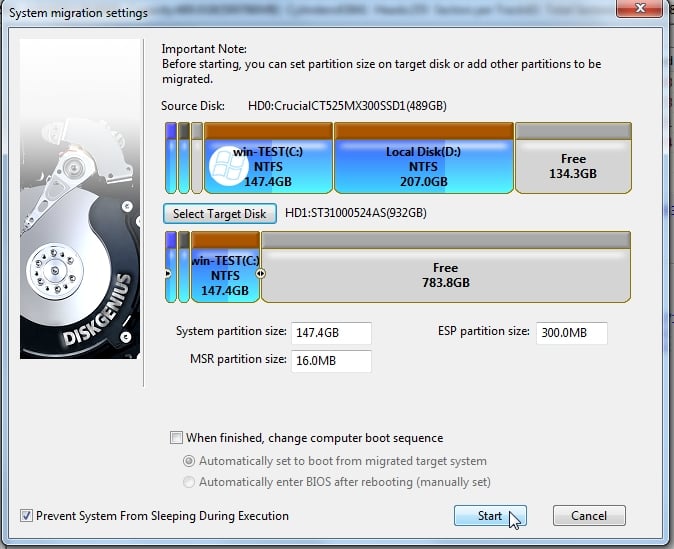Click target disk name HD1:ST31000524AS(932GB)
674x549 pixels.
coord(356,213)
